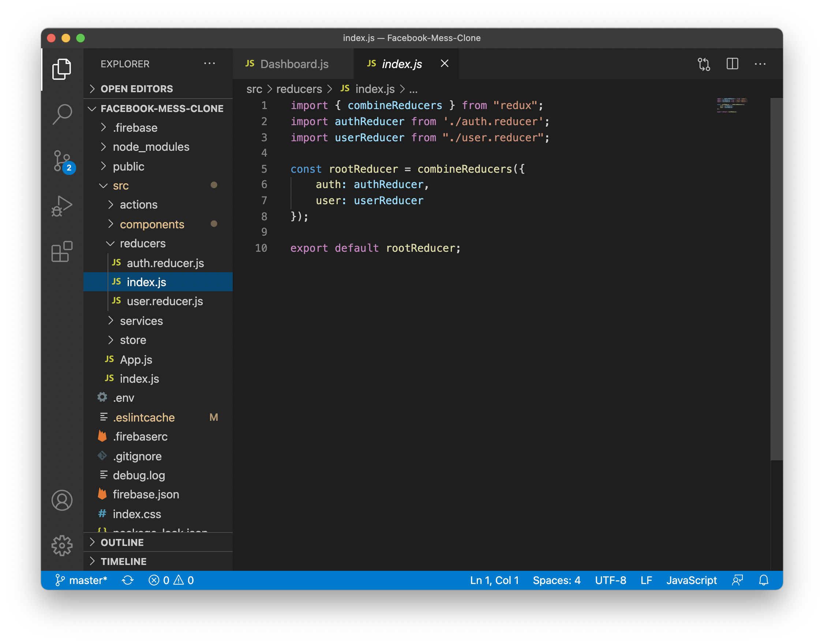824x644 pixels.
Task: Open Source Control view with 2 badge
Action: pyautogui.click(x=63, y=161)
